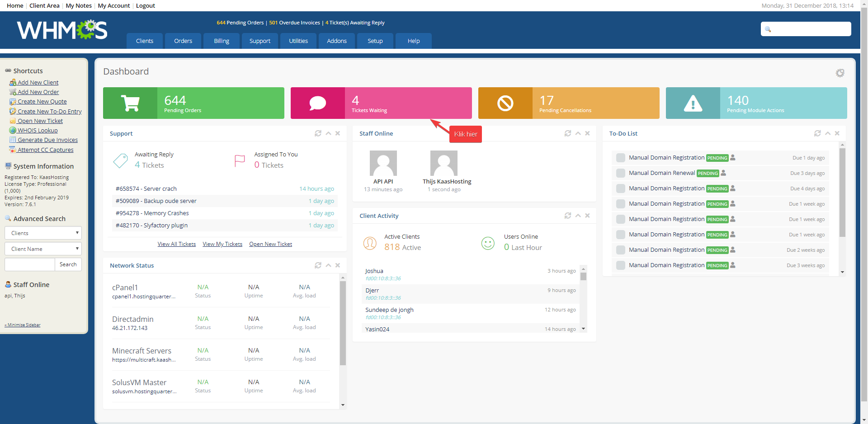Tick the first Manual Domain Registration checkbox
The width and height of the screenshot is (868, 424).
pyautogui.click(x=621, y=158)
